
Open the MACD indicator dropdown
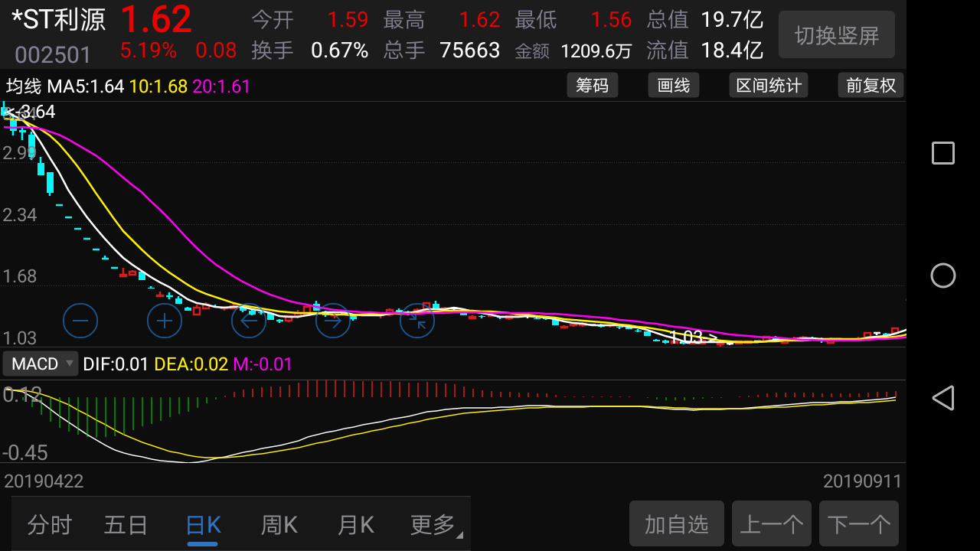point(40,364)
